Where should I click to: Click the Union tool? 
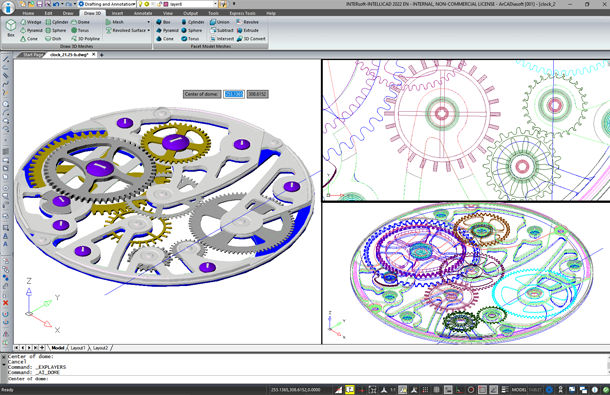click(x=220, y=22)
